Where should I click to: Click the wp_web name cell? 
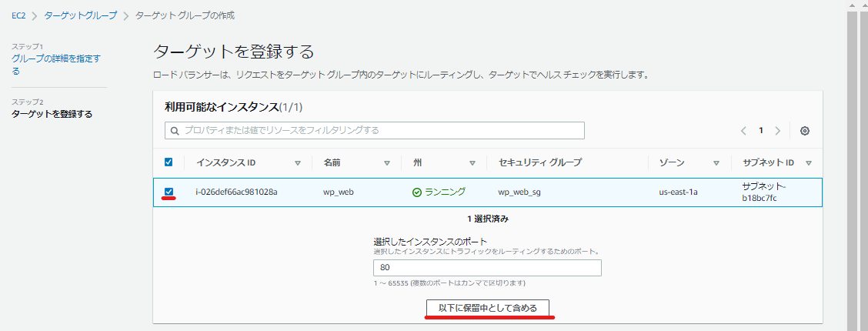(339, 192)
